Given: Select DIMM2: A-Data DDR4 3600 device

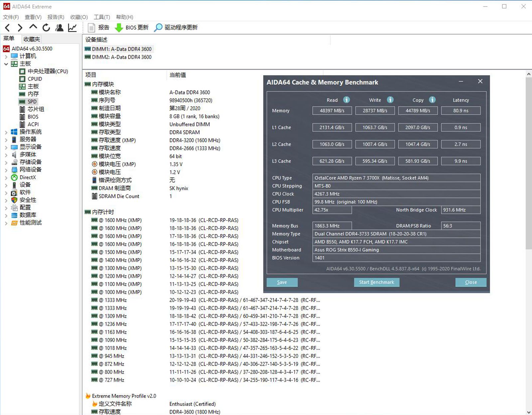Looking at the screenshot, I should coord(121,57).
